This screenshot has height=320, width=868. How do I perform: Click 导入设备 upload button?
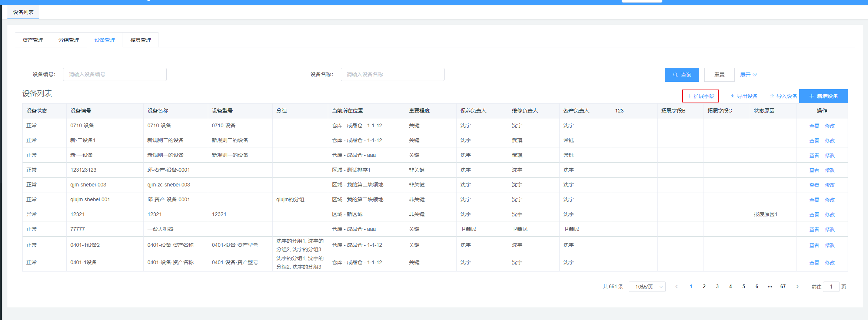[783, 96]
